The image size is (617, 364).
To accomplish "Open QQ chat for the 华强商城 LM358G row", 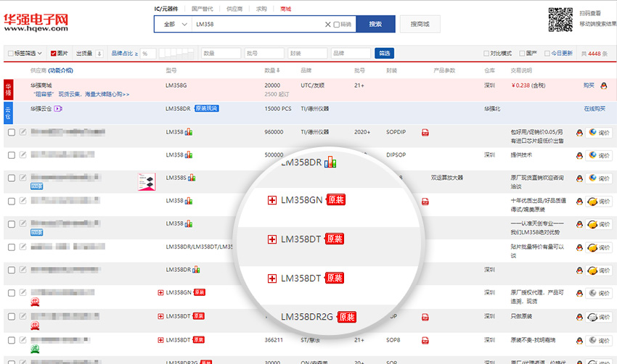I will 604,86.
